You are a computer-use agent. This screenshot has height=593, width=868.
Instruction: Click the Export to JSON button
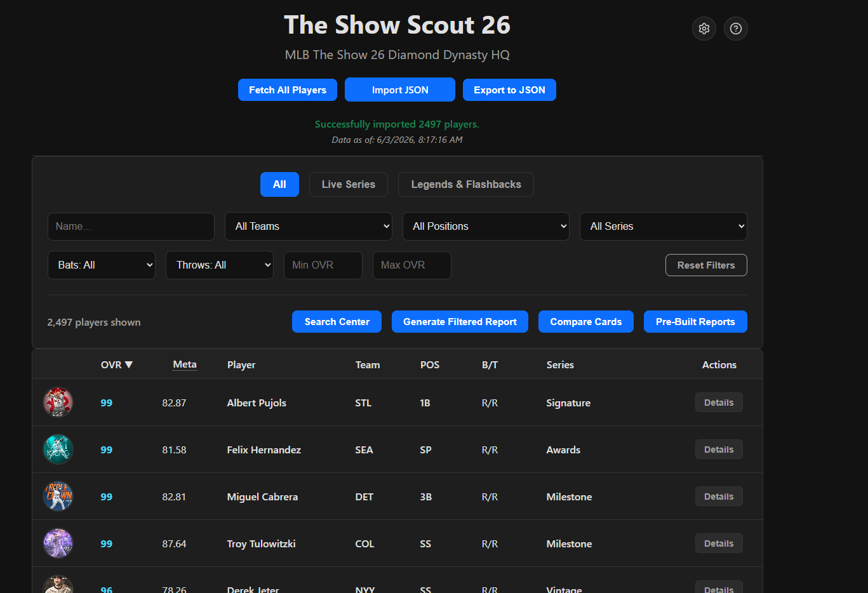[509, 90]
